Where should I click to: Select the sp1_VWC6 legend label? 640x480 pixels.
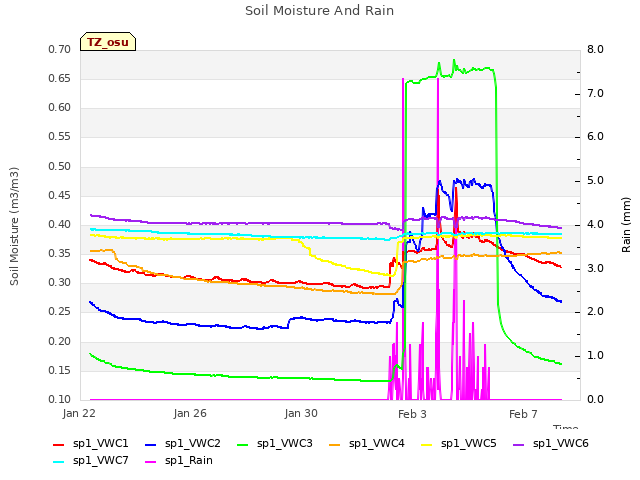560,444
